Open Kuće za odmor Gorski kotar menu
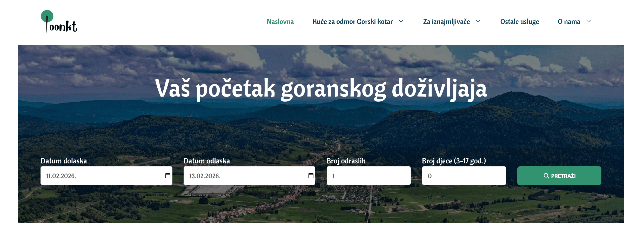644x243 pixels. [352, 22]
